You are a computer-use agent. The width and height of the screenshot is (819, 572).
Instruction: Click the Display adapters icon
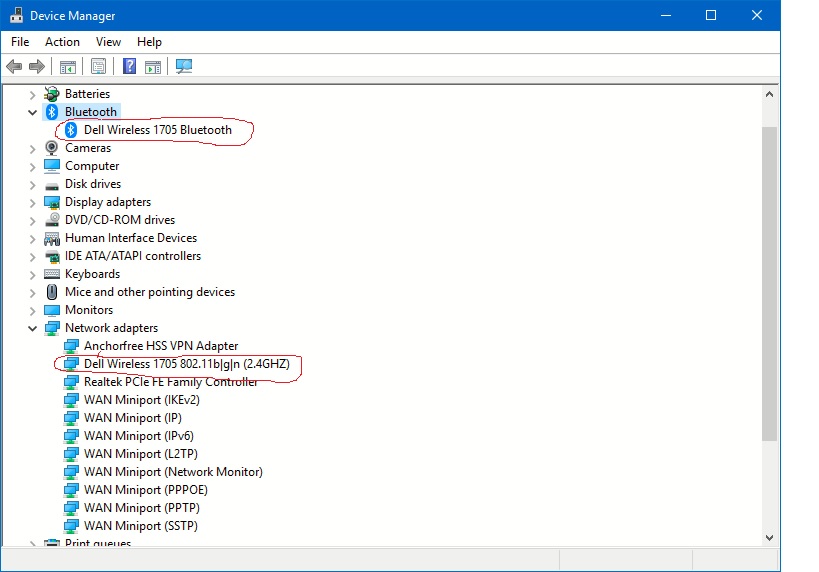(x=52, y=202)
